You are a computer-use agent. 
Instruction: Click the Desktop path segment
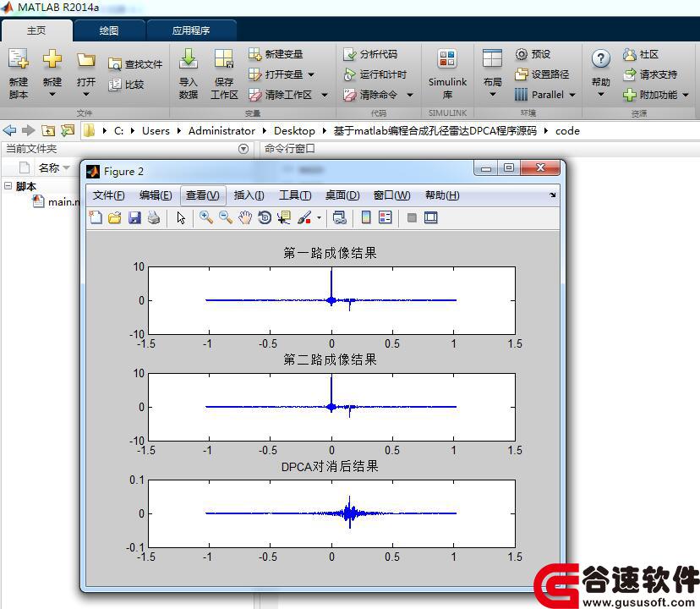pos(294,131)
